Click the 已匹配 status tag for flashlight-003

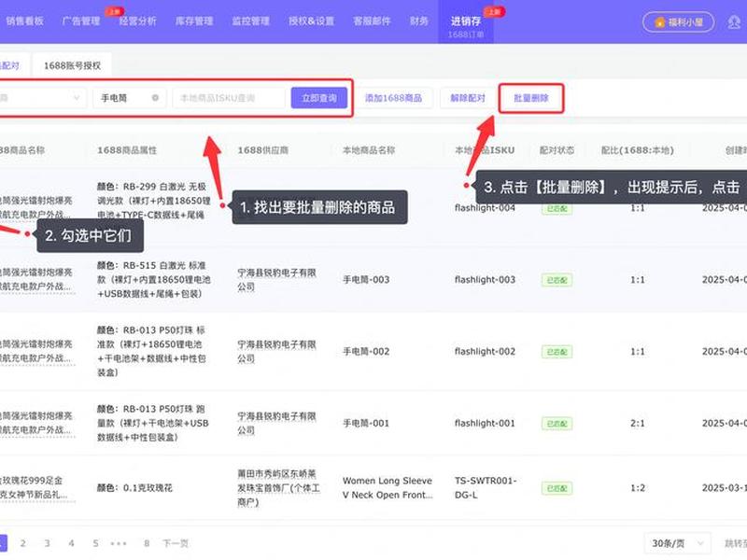pos(557,280)
